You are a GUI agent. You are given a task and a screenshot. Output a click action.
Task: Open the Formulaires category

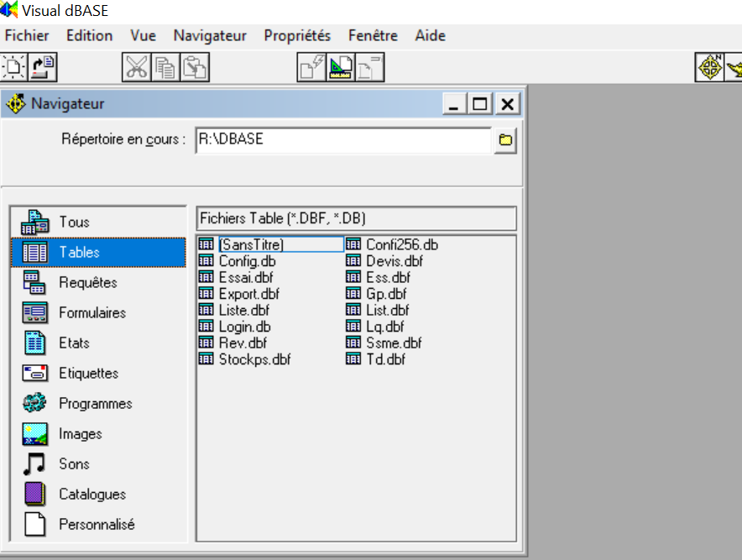[91, 313]
